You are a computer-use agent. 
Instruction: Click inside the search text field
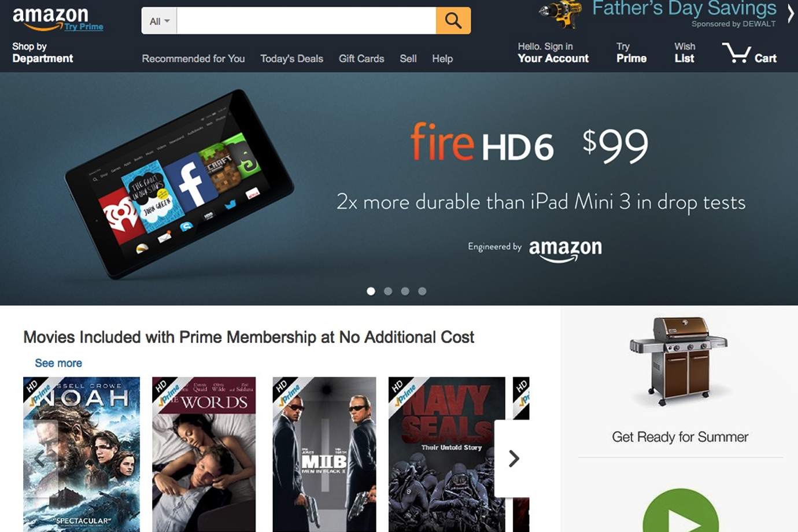[x=306, y=21]
